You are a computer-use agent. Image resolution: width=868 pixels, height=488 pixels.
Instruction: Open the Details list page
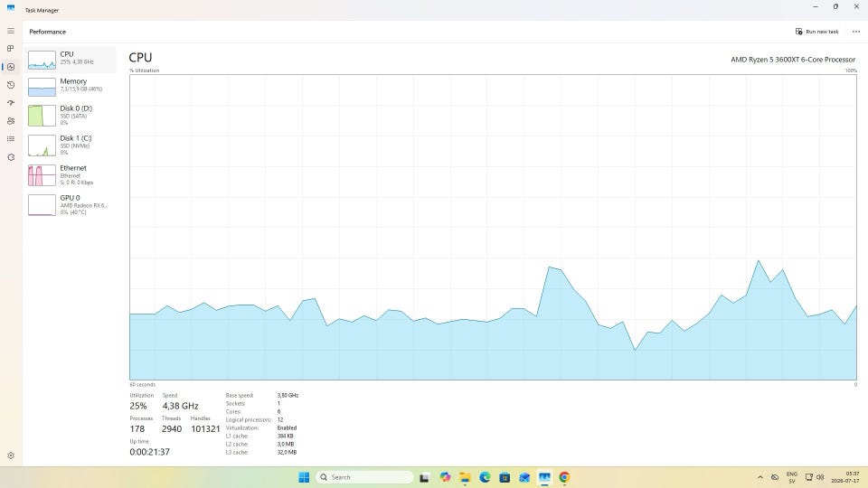tap(11, 139)
